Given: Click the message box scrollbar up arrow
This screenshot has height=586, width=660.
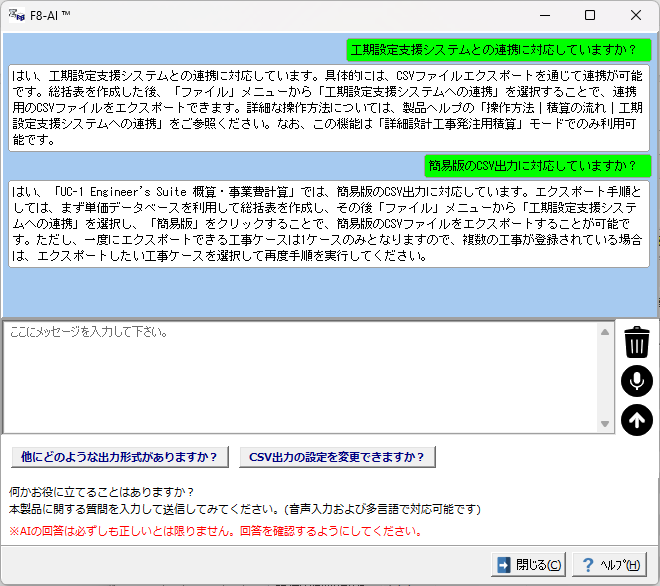Looking at the screenshot, I should (604, 332).
